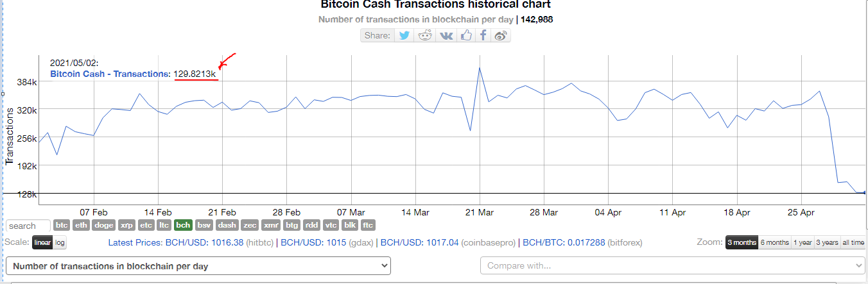
Task: Share chart on Facebook icon
Action: (x=483, y=35)
